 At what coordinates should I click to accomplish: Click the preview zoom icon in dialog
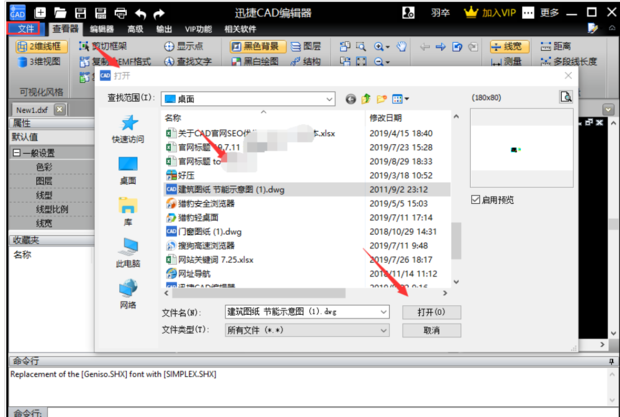point(566,96)
